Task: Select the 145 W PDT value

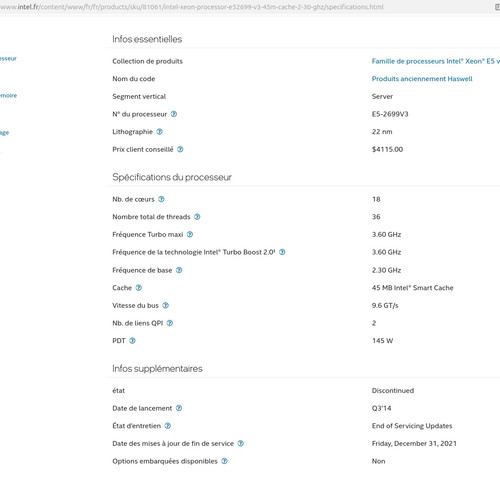Action: 383,341
